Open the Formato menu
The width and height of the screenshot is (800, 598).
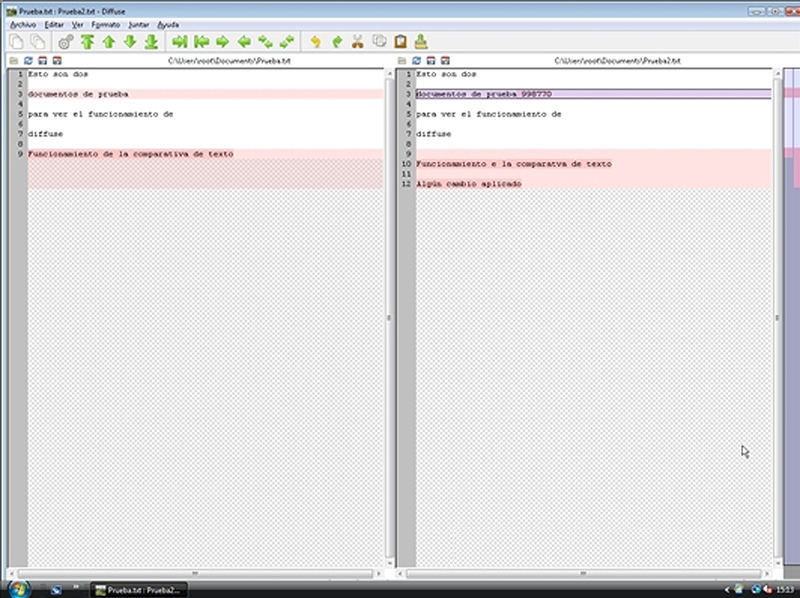[x=106, y=24]
